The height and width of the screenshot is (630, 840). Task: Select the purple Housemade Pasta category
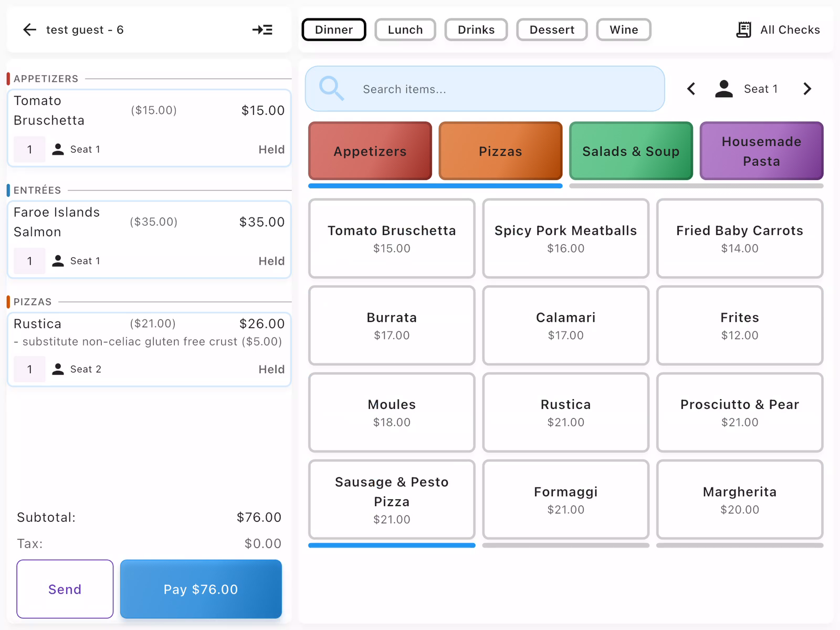click(x=761, y=151)
